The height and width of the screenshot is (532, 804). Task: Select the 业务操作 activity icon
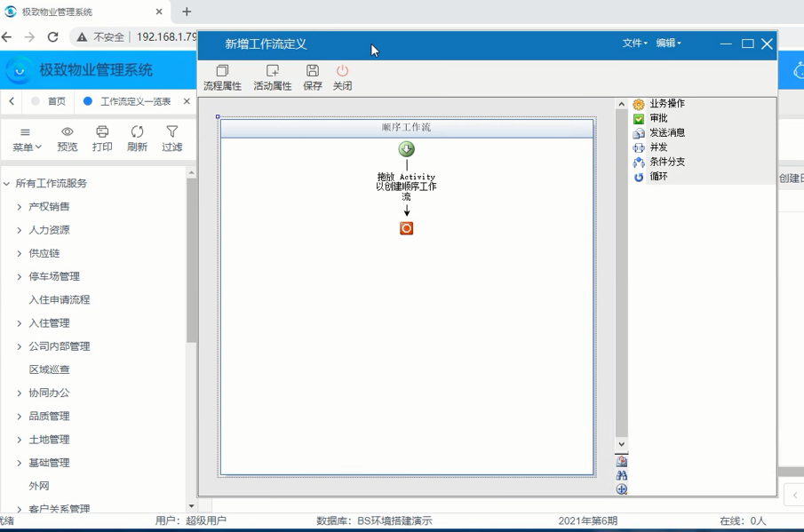coord(639,105)
